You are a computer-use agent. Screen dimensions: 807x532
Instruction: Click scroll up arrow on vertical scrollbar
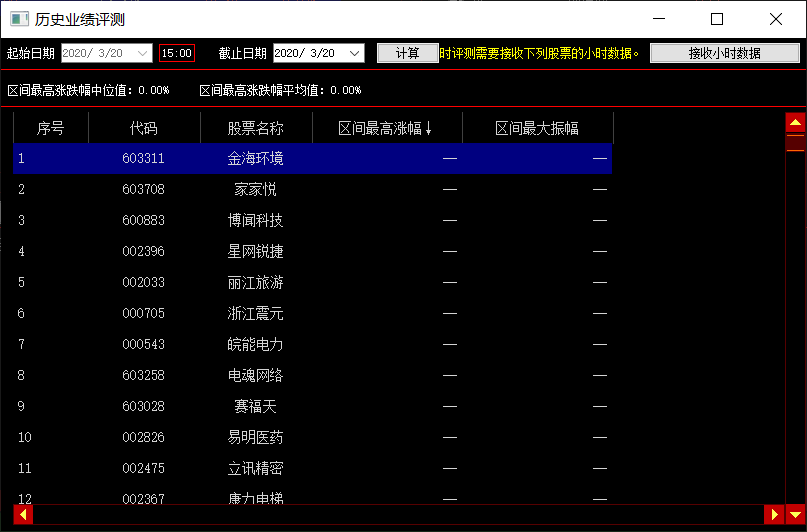pyautogui.click(x=795, y=123)
